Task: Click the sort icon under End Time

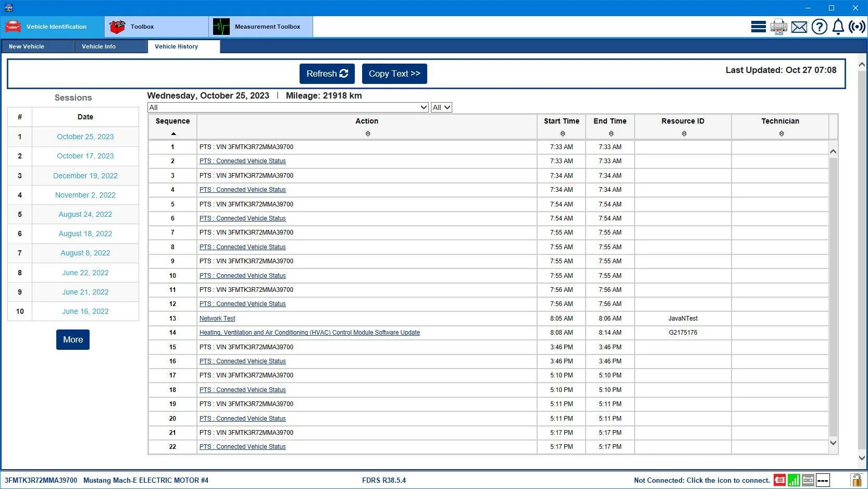Action: coord(611,134)
